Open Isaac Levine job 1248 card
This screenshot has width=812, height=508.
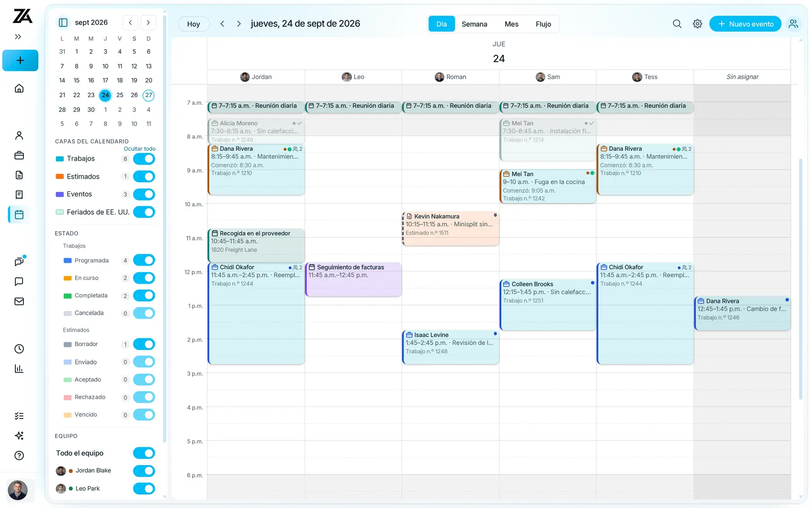(x=451, y=347)
